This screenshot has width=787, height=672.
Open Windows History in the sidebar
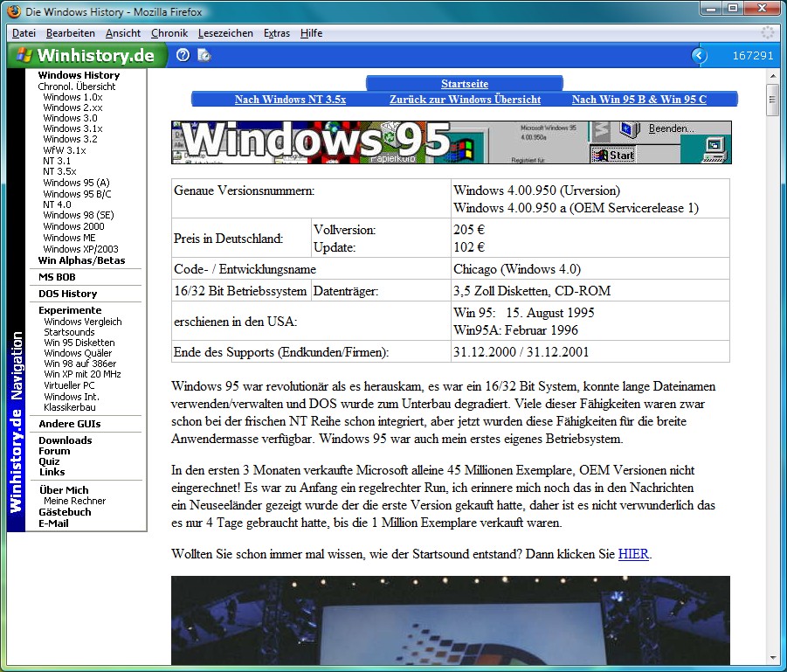point(79,75)
